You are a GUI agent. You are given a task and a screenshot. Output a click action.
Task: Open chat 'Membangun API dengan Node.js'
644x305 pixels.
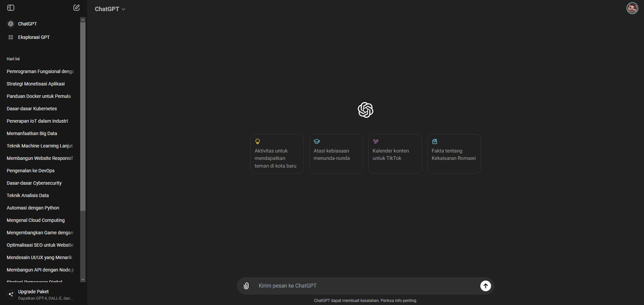(x=40, y=270)
